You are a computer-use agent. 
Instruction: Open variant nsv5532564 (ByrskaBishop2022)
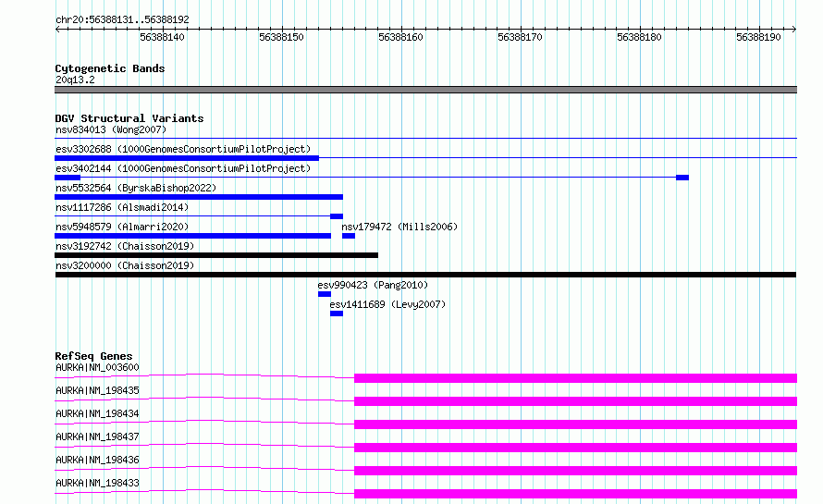tap(135, 188)
